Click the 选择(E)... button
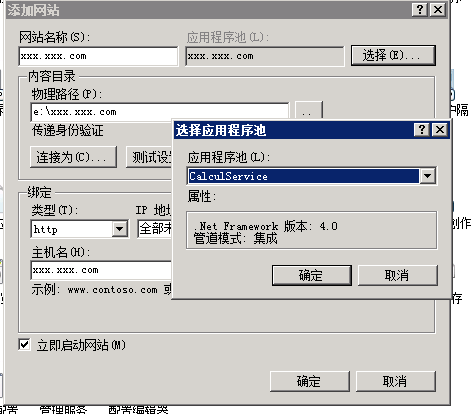474x414 pixels. click(393, 55)
